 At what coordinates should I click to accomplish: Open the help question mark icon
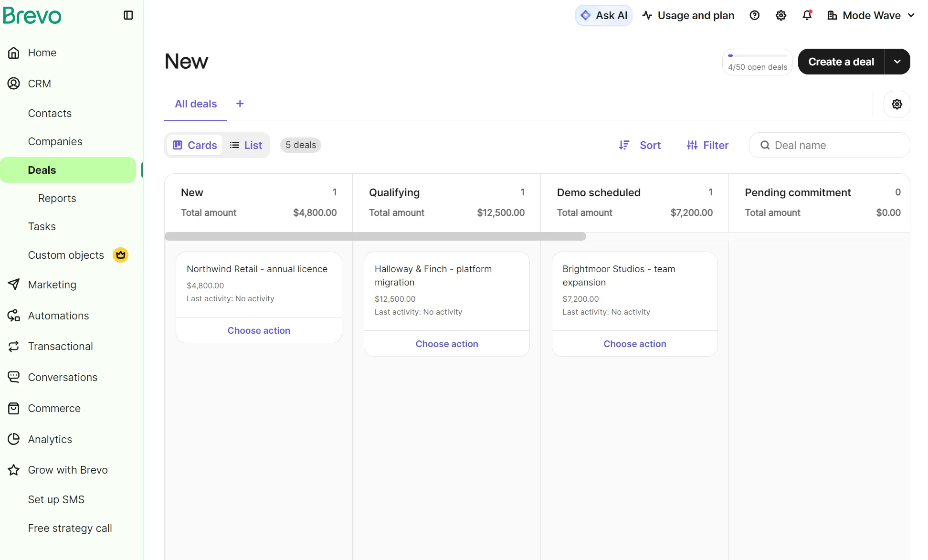tap(755, 15)
